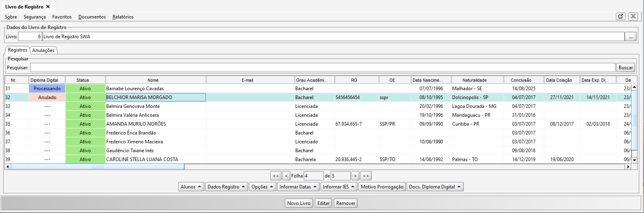Go to previous page of records

tap(286, 176)
